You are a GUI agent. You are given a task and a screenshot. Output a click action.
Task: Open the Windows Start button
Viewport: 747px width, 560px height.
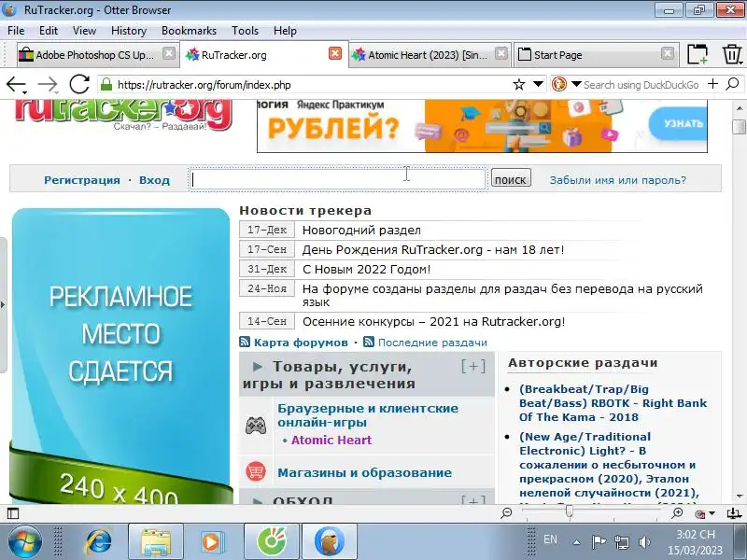[24, 541]
